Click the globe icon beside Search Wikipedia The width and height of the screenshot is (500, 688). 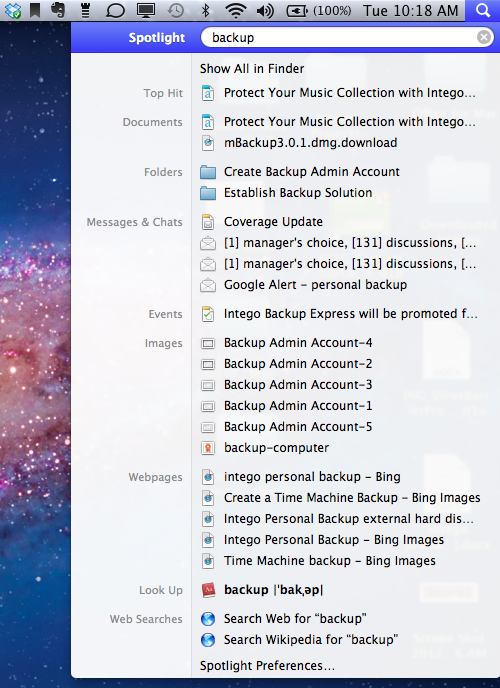208,640
